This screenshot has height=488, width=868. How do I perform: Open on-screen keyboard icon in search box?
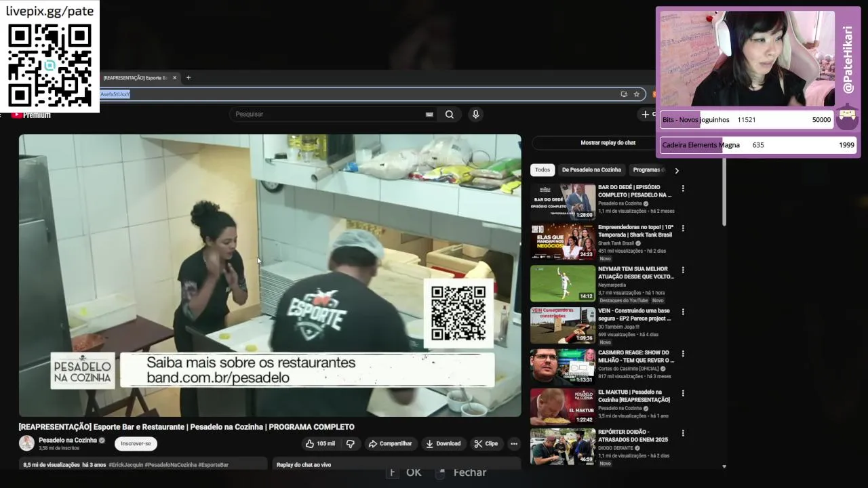429,115
